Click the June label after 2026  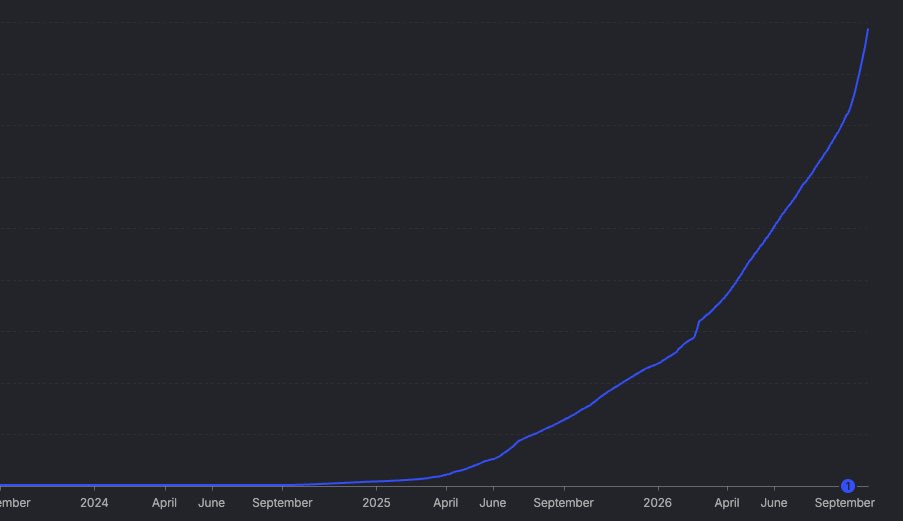pyautogui.click(x=774, y=503)
